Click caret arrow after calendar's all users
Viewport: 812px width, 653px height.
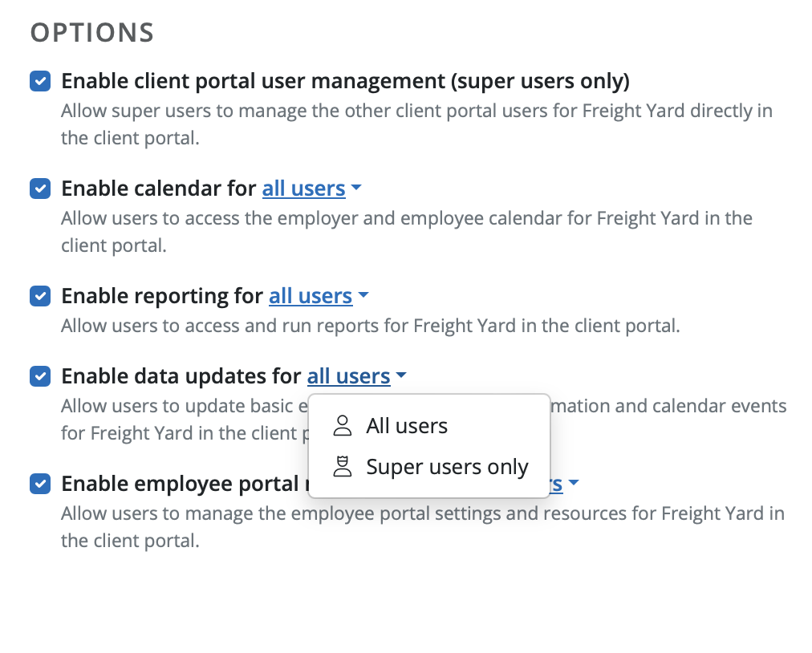[357, 189]
